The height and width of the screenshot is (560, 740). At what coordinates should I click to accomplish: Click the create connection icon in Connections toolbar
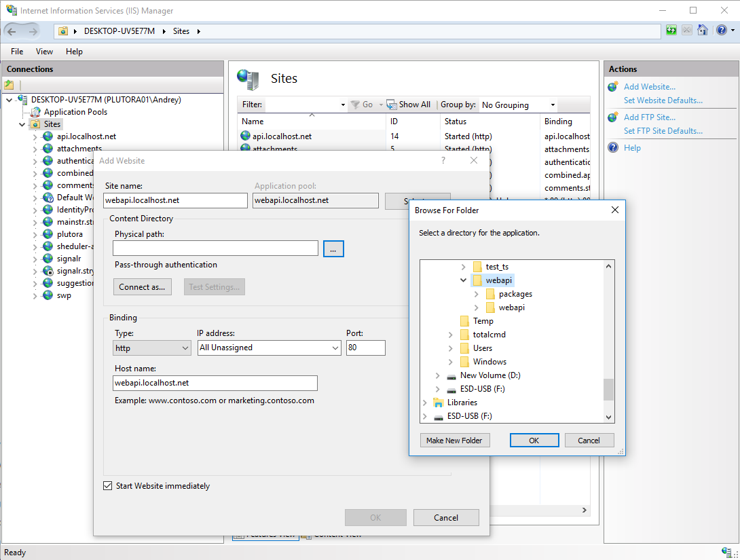point(9,85)
